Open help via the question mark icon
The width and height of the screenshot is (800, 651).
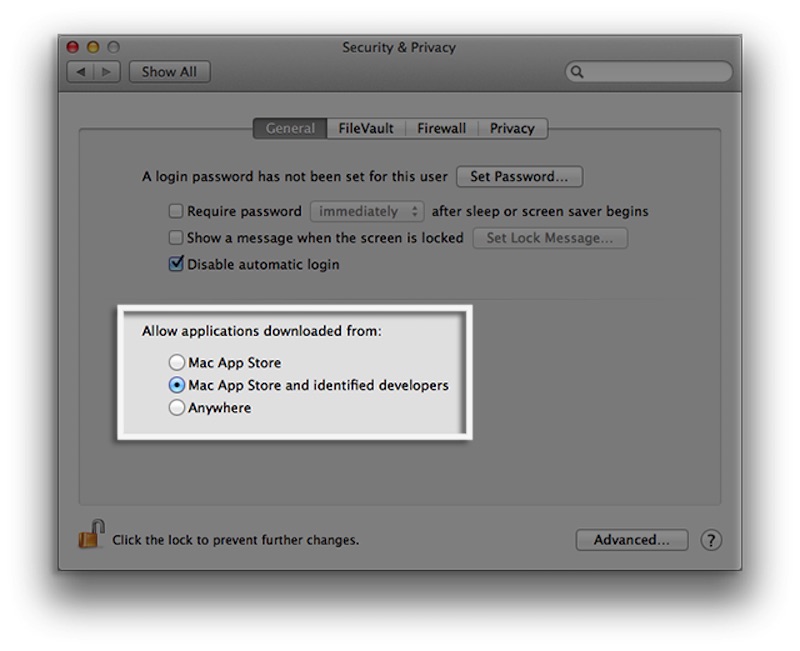coord(711,540)
